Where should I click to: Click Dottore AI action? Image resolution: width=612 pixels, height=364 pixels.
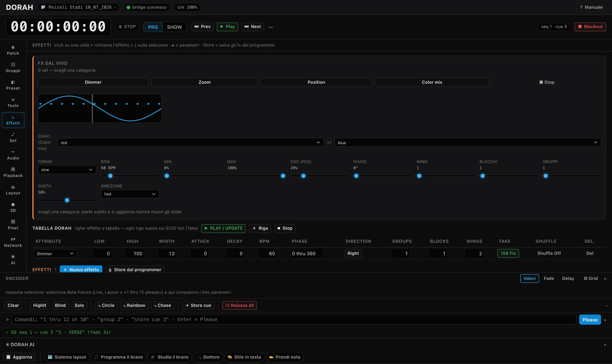[208, 357]
